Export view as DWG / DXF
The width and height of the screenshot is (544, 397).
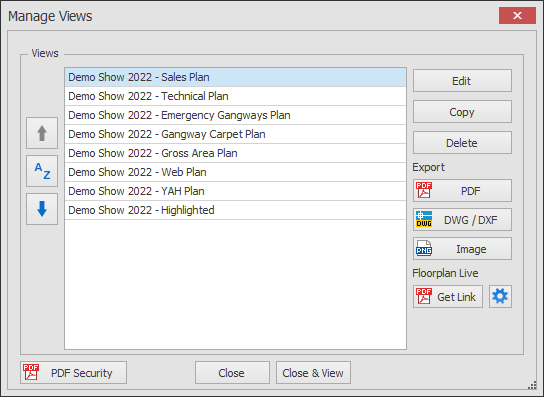tap(462, 220)
